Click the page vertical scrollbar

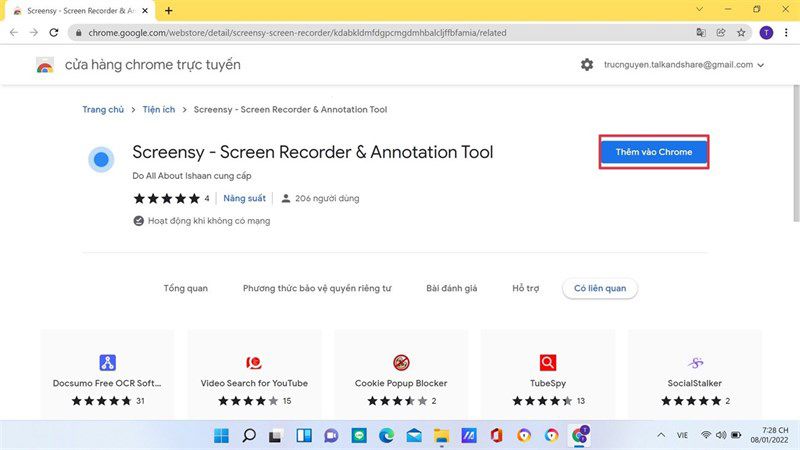(796, 153)
